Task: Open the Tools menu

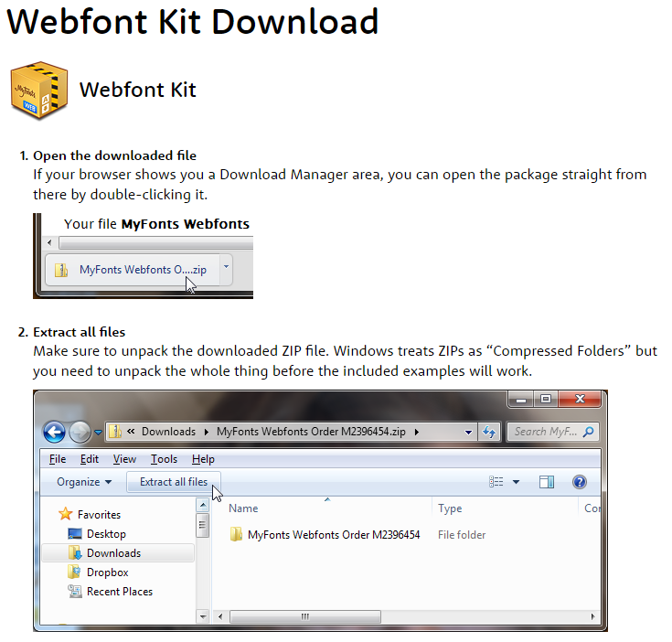Action: (x=164, y=459)
